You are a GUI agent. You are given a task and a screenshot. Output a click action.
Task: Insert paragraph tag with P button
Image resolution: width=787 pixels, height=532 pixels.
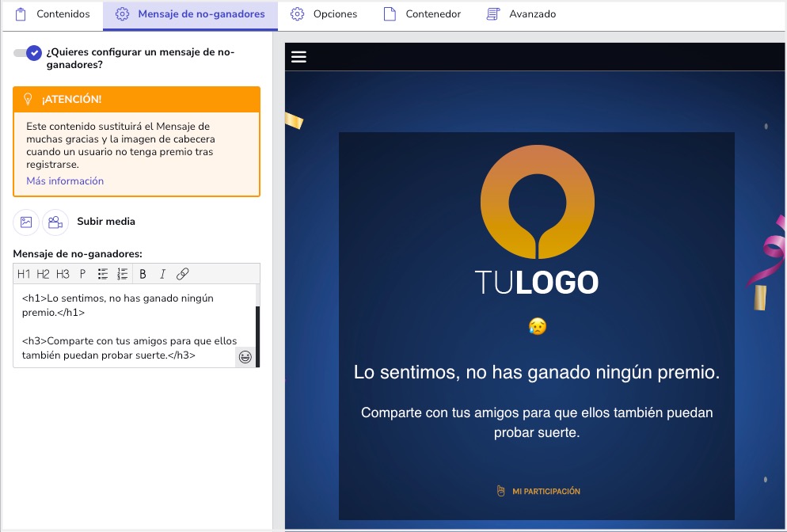[x=82, y=274]
